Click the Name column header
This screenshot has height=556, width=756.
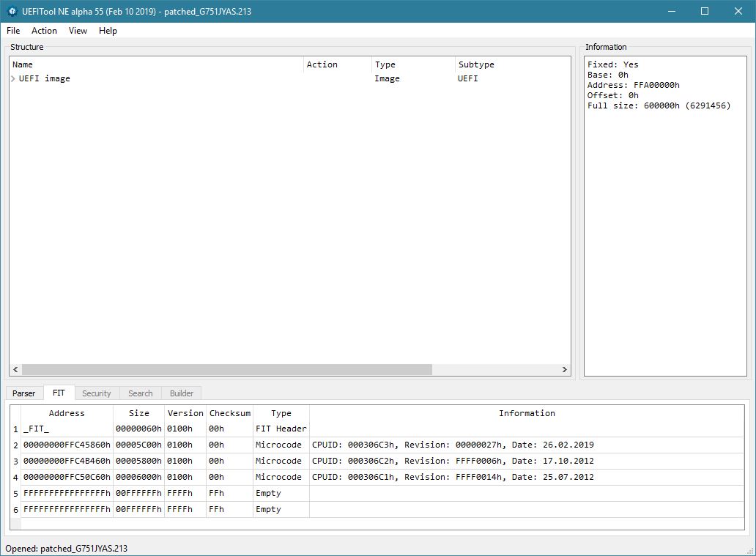click(x=157, y=64)
